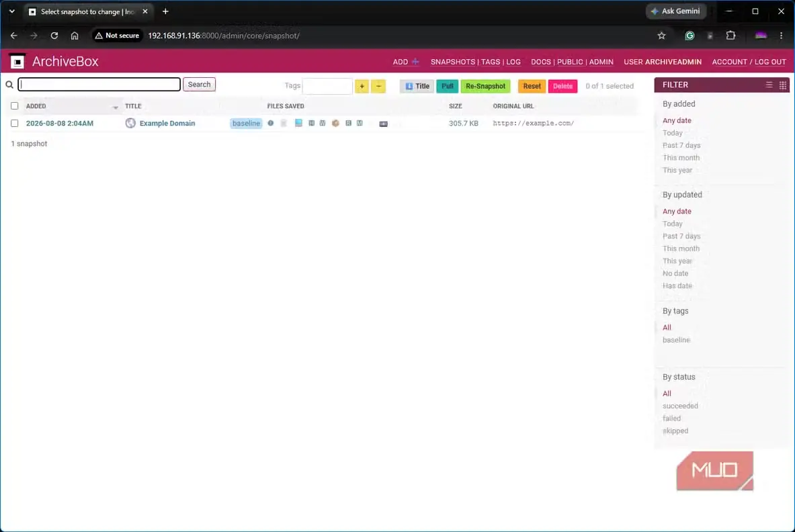Click the Re-Snapshot button

tap(485, 86)
